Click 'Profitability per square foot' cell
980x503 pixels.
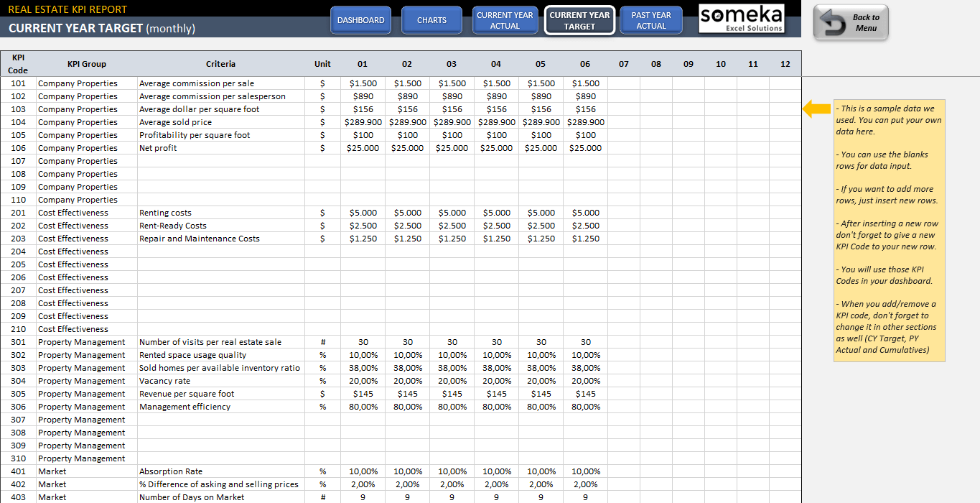(x=220, y=135)
